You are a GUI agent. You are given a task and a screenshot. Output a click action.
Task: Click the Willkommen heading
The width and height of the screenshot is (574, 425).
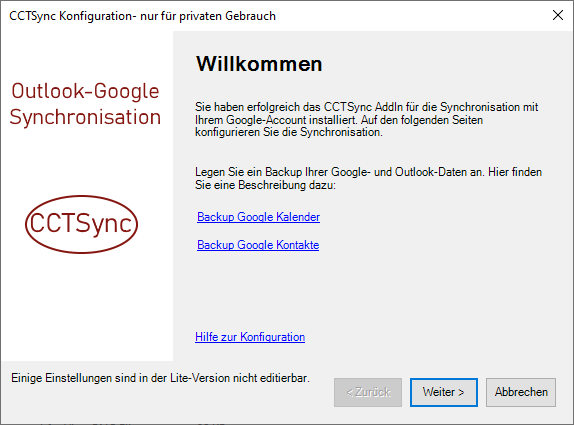[x=259, y=64]
